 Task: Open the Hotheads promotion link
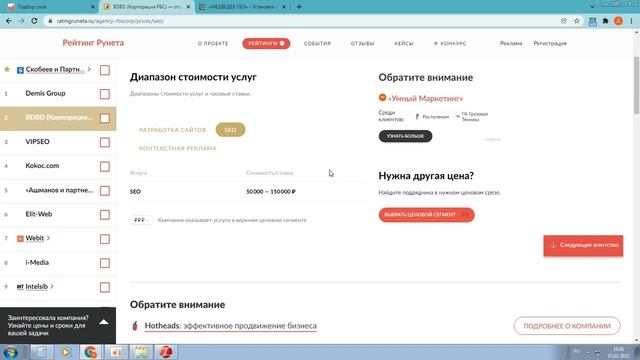click(231, 326)
